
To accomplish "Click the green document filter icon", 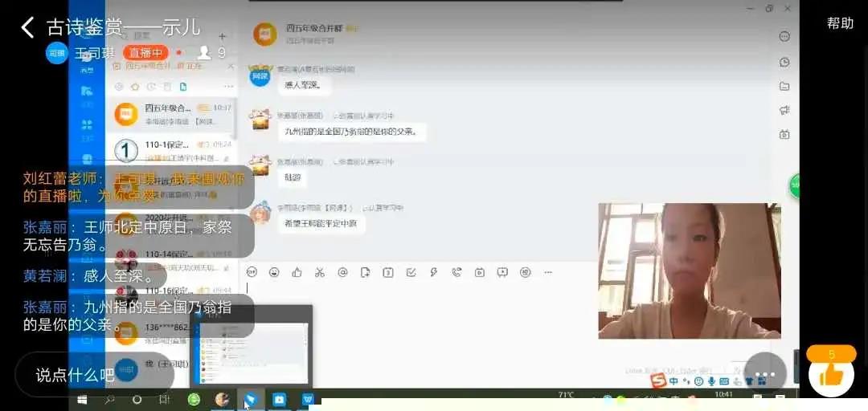I will (182, 87).
